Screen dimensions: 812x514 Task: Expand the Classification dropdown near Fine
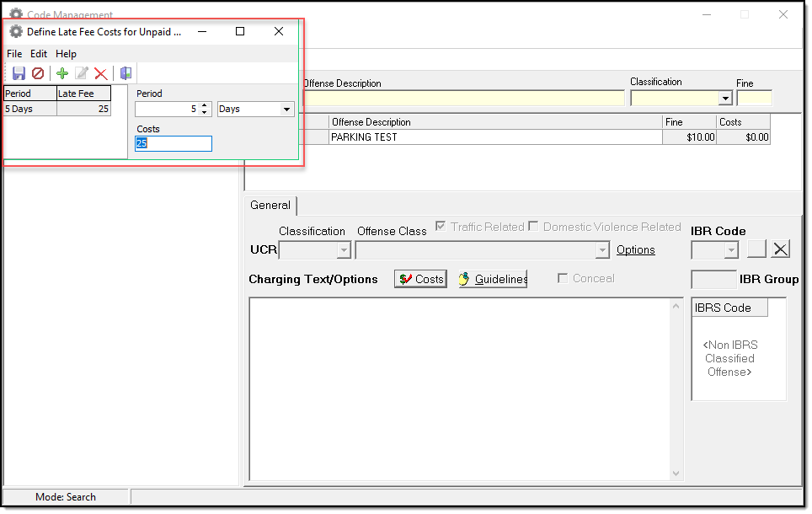[x=725, y=99]
